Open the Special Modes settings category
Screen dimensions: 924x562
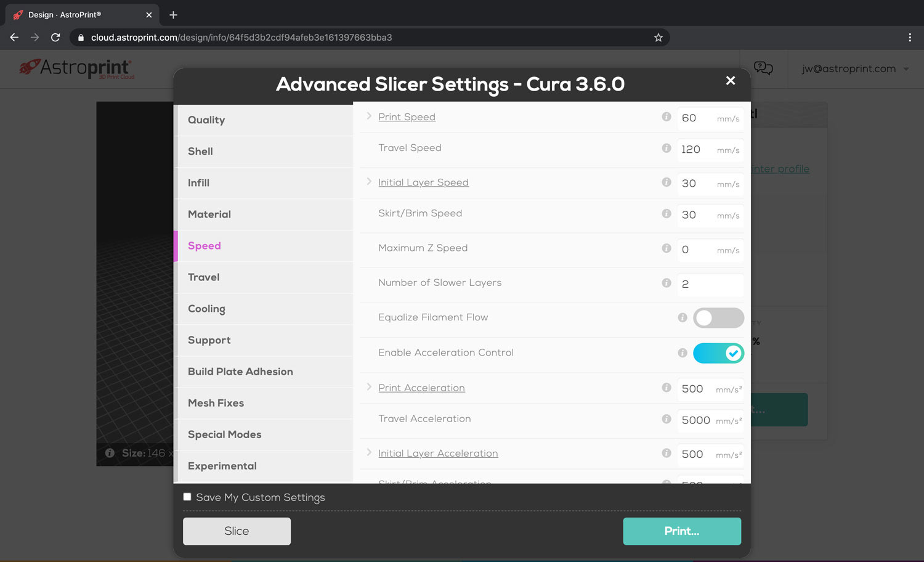pyautogui.click(x=265, y=434)
